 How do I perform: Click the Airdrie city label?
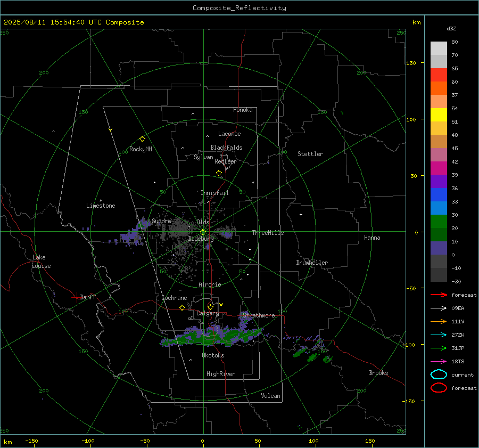pos(210,284)
